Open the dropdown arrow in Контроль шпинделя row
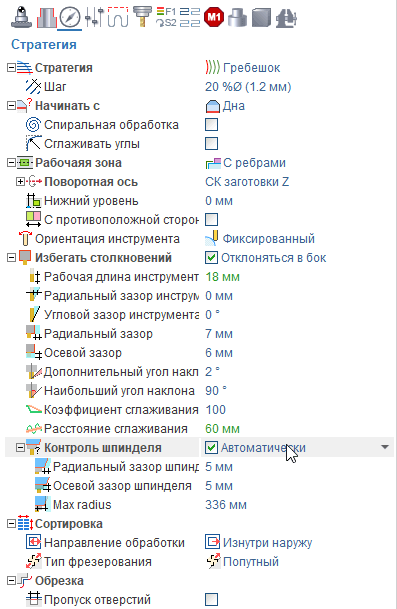The height and width of the screenshot is (609, 397). coord(385,447)
